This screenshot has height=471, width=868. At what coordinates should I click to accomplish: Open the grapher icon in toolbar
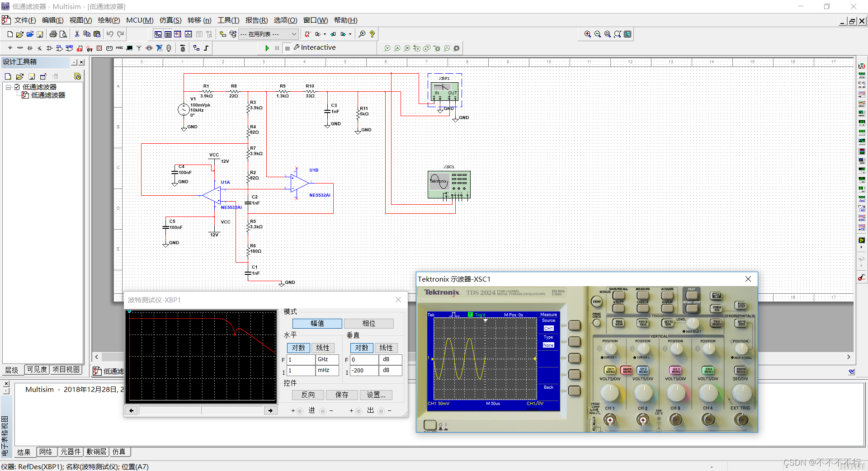[188, 34]
